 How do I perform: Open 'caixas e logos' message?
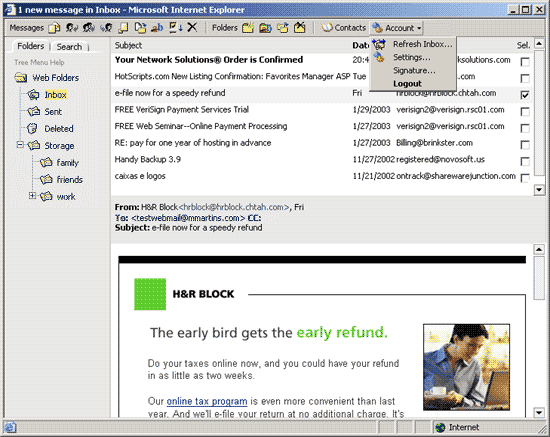tap(140, 176)
